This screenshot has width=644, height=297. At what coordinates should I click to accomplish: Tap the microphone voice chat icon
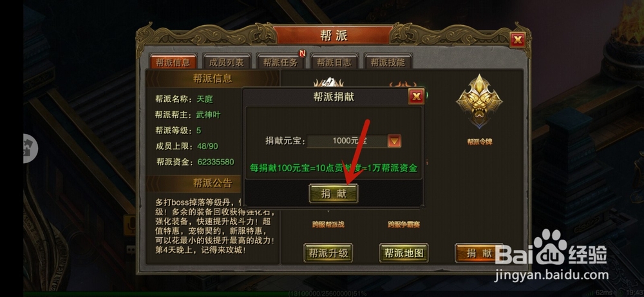tap(130, 224)
